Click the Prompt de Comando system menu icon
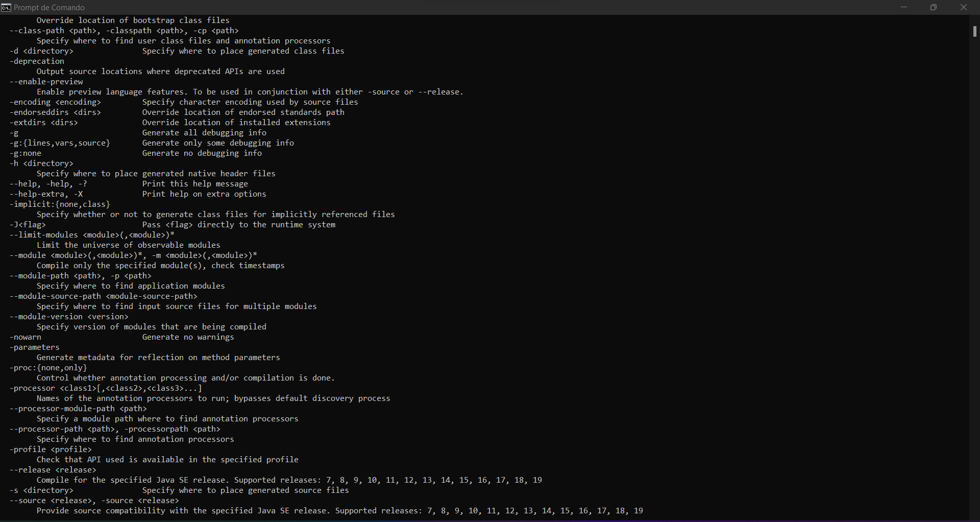The image size is (980, 522). [x=6, y=7]
